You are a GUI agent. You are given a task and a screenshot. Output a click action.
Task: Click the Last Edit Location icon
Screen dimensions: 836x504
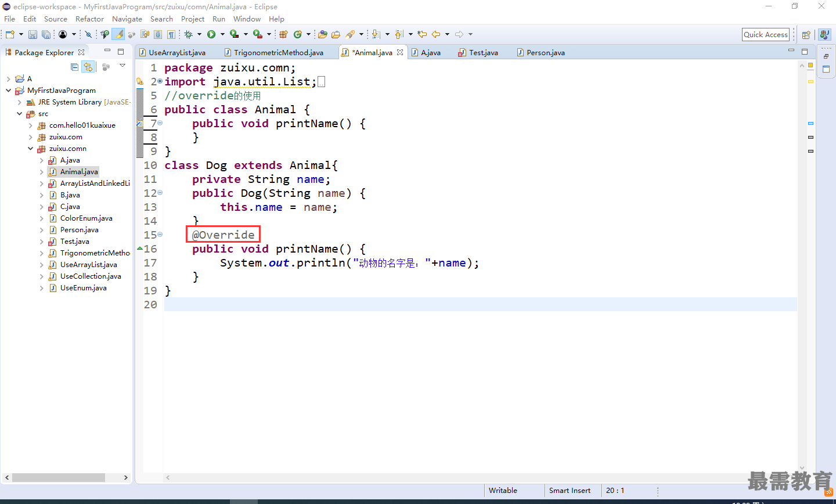point(422,35)
